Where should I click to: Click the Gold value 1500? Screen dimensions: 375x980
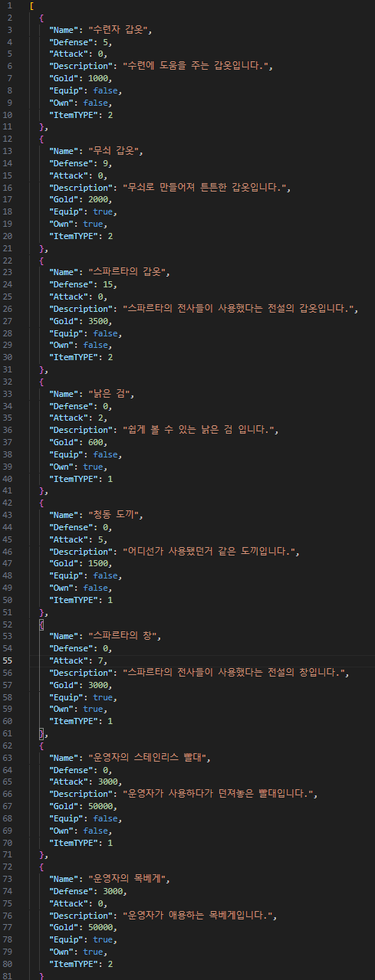click(98, 563)
